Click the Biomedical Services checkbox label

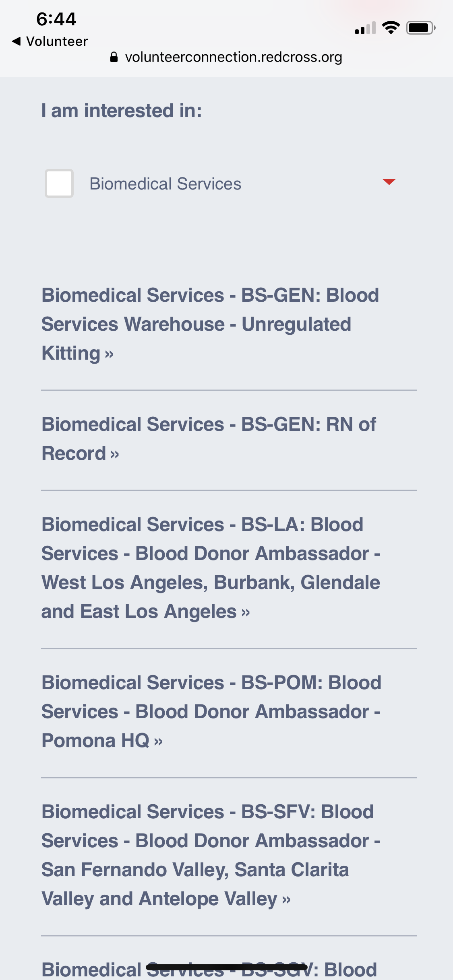(165, 184)
